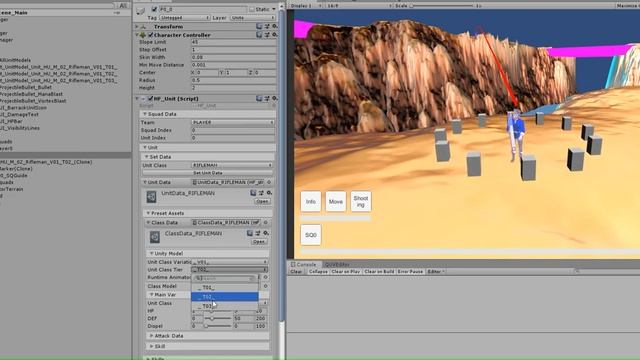This screenshot has width=640, height=360.
Task: Open HF_Unit script preset icon
Action: [x=267, y=98]
